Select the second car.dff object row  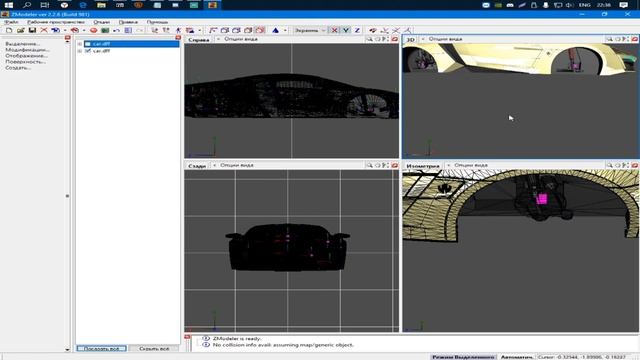pos(101,51)
